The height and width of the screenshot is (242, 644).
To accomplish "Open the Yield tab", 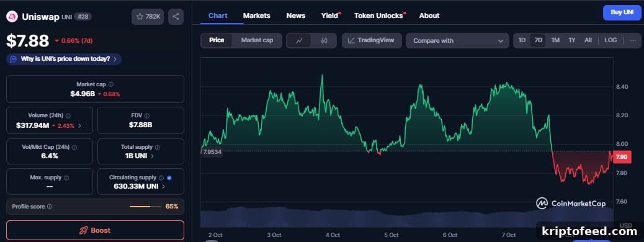I will click(330, 16).
